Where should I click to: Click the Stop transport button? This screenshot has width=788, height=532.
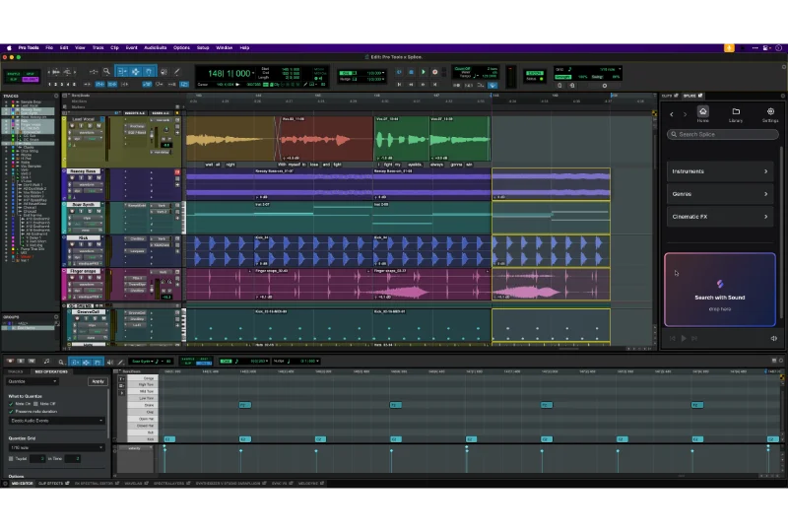411,72
